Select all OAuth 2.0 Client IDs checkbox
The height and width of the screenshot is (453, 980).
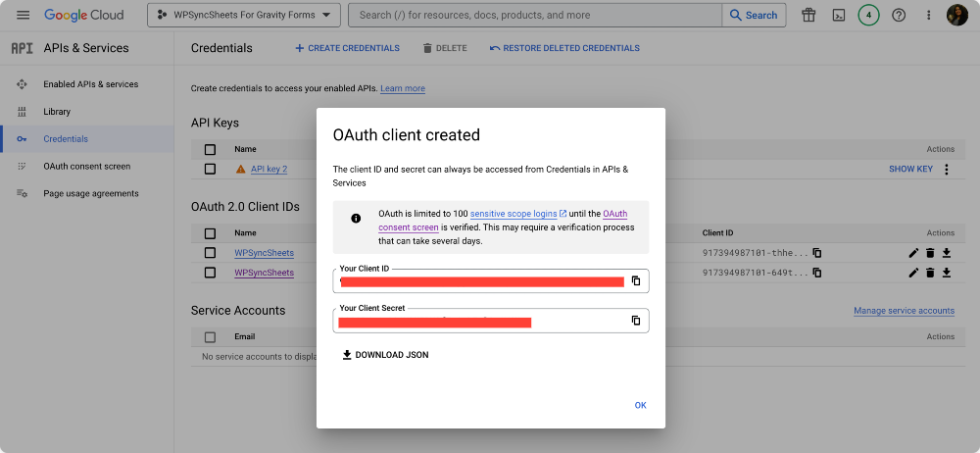[x=210, y=233]
